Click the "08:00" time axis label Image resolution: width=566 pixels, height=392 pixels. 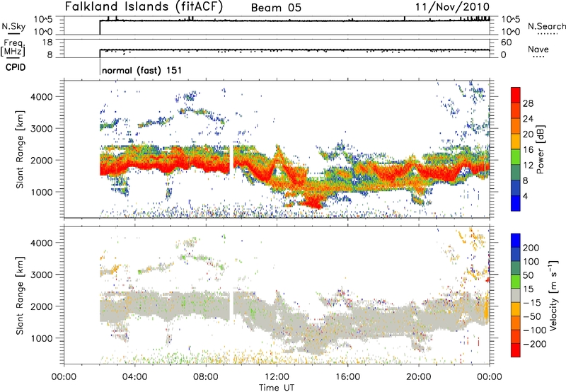click(206, 376)
